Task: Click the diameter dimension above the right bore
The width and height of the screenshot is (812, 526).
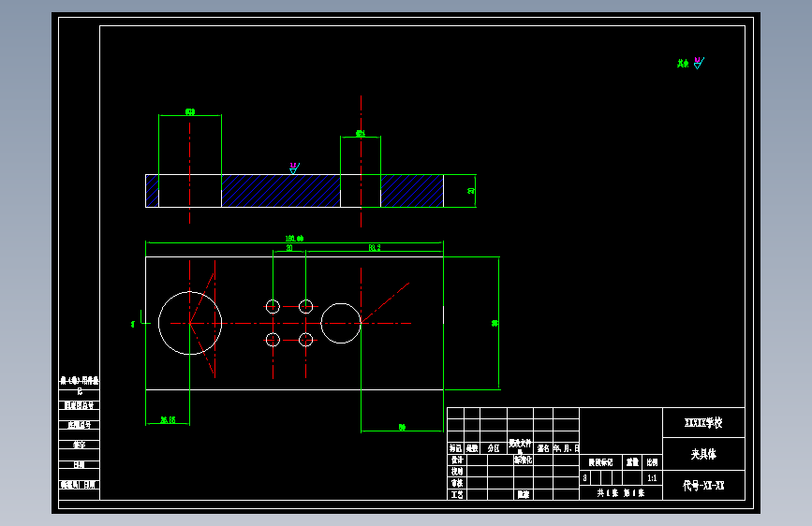Action: 361,134
